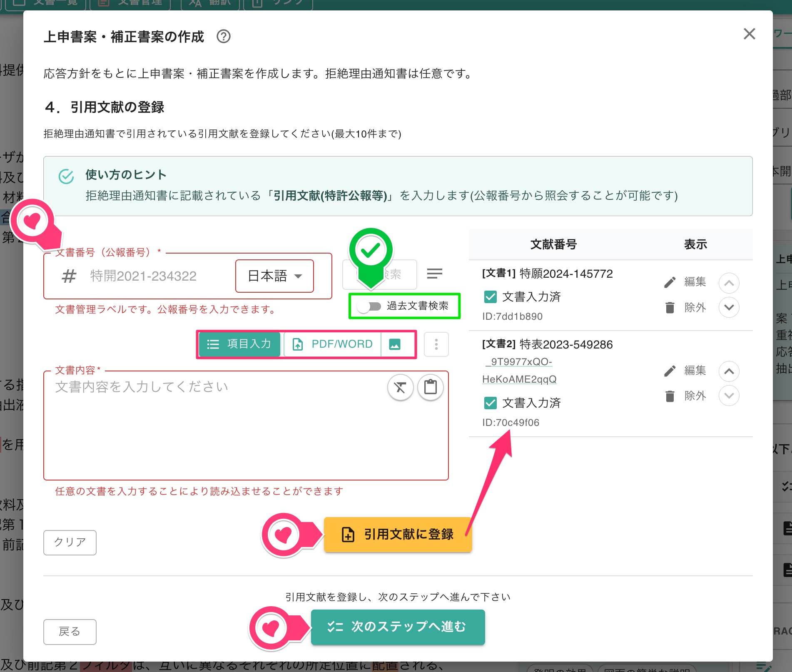This screenshot has width=792, height=672.
Task: Click the pencil 編集 icon for 文書1
Action: click(670, 282)
